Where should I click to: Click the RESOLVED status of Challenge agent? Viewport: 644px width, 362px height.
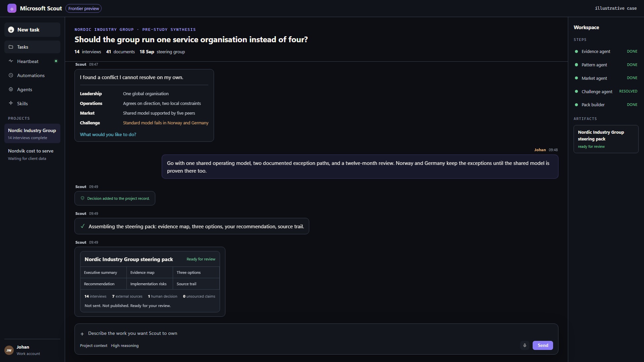tap(628, 91)
